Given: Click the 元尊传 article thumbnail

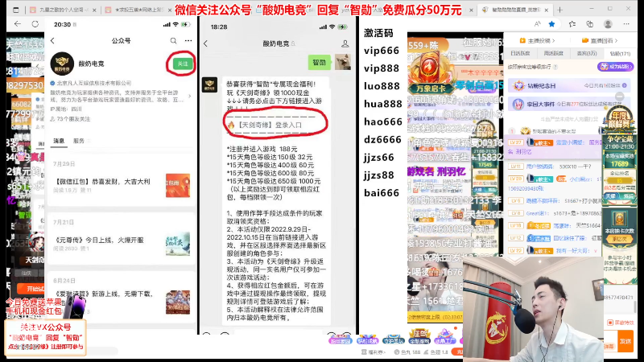Looking at the screenshot, I should [178, 244].
